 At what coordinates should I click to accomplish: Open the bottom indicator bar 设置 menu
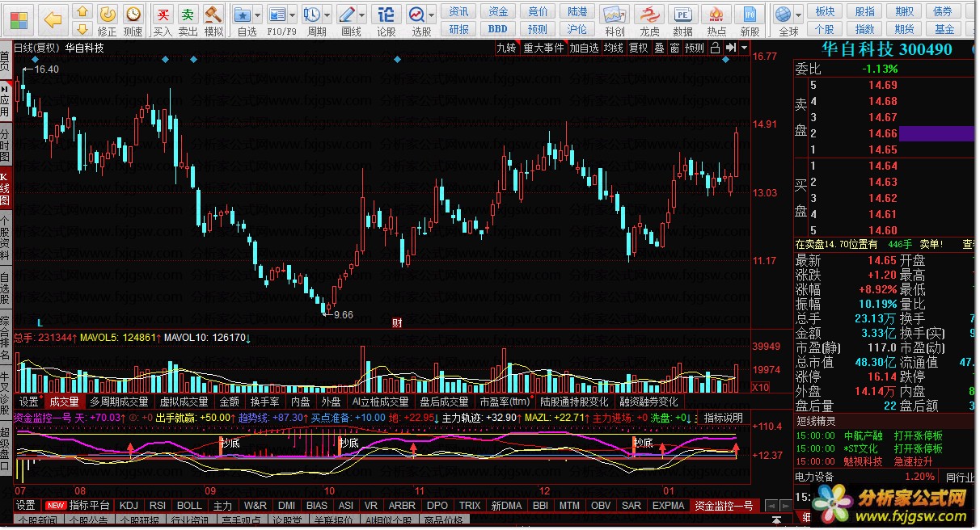tap(25, 506)
